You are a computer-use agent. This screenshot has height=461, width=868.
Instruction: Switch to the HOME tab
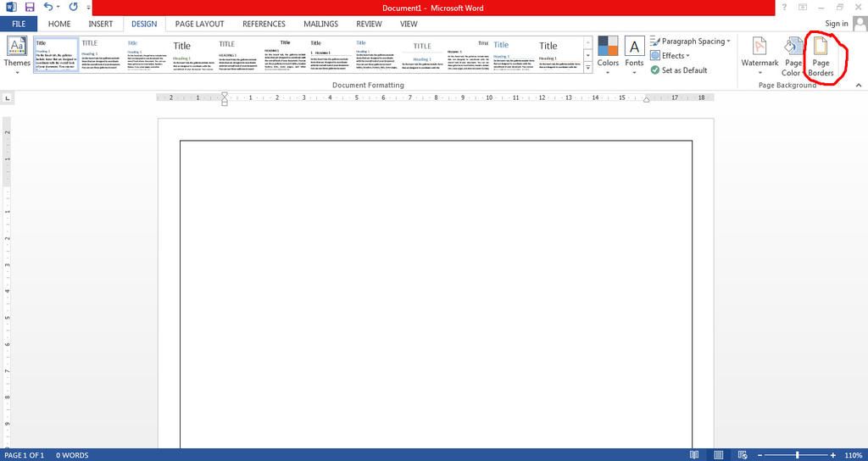[59, 24]
